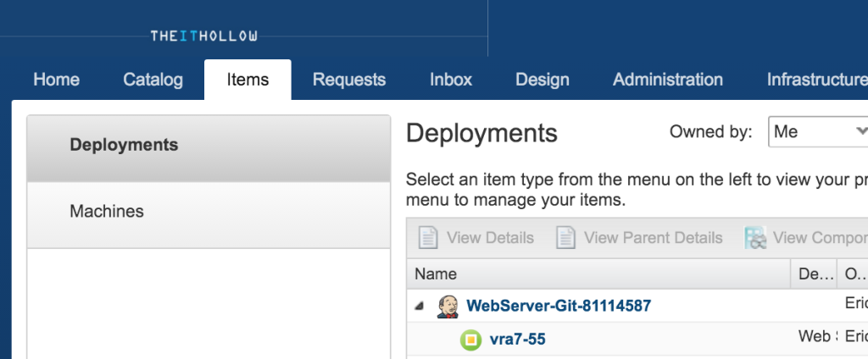The image size is (868, 359).
Task: Click the Owned by: label
Action: (x=711, y=131)
